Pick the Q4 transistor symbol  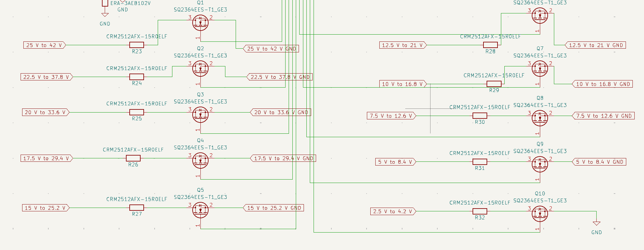200,161
